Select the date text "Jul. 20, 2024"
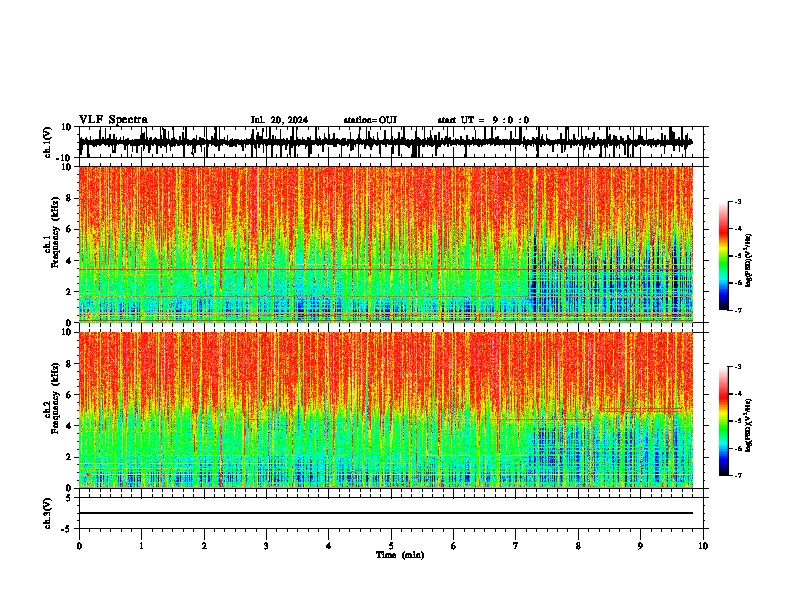 (x=279, y=120)
